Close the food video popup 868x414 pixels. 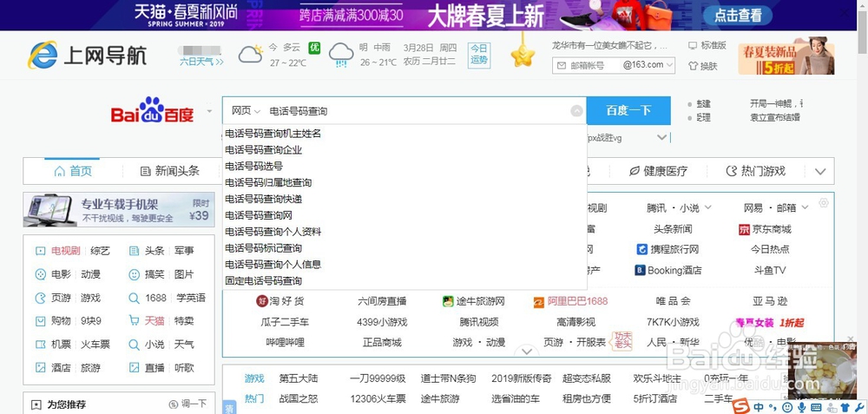[851, 338]
